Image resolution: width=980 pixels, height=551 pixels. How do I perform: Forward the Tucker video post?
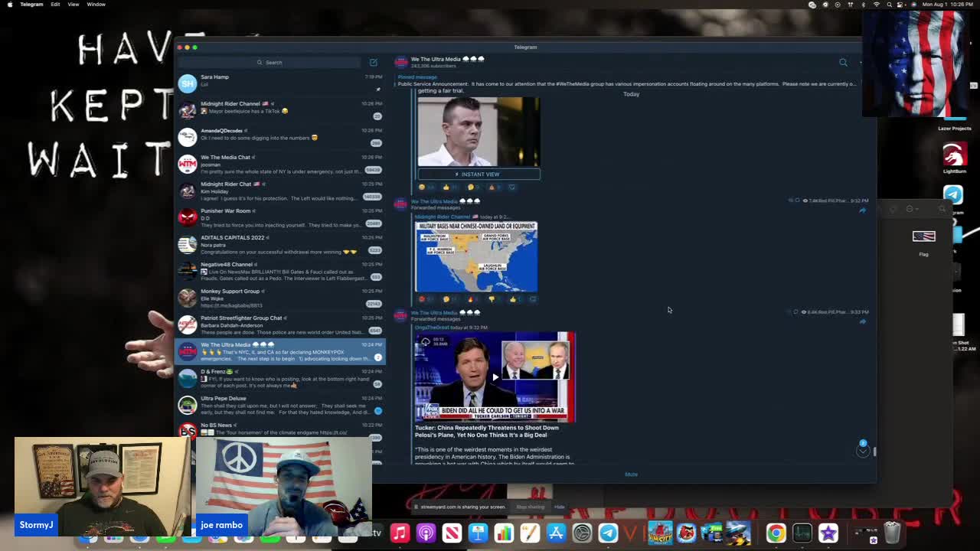pos(862,321)
